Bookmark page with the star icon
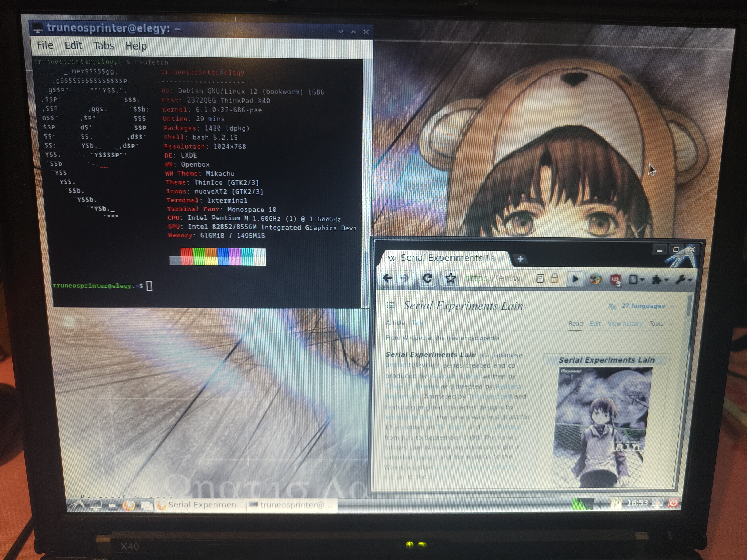This screenshot has width=747, height=560. [450, 278]
